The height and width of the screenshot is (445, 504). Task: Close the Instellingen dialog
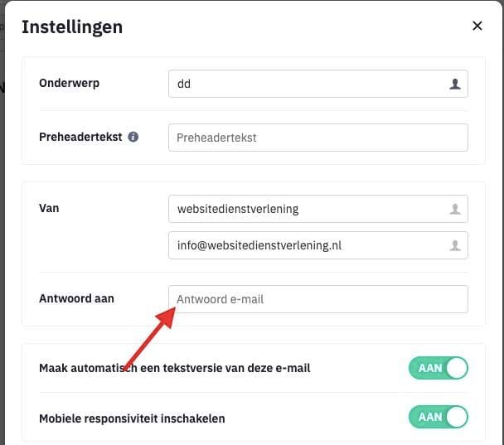click(x=477, y=26)
